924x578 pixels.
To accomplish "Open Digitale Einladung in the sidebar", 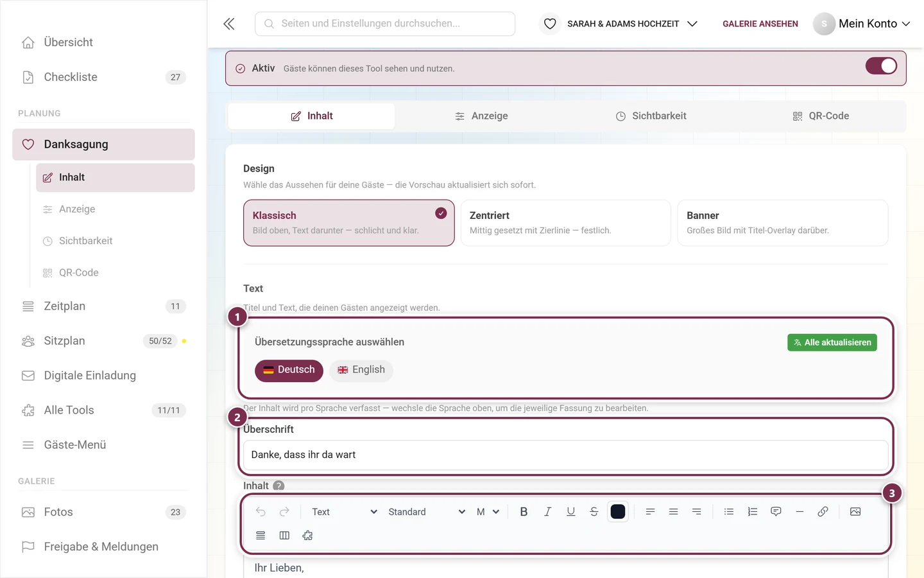I will [103, 376].
